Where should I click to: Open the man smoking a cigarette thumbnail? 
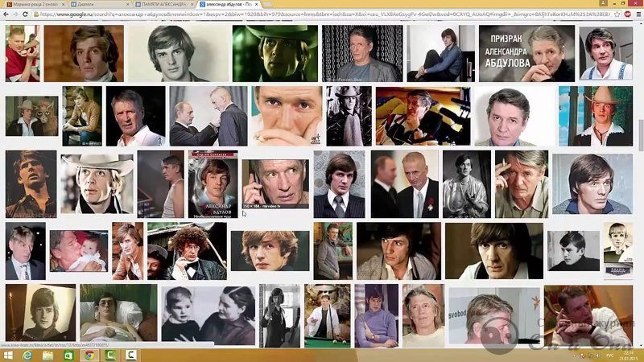pyautogui.click(x=521, y=184)
